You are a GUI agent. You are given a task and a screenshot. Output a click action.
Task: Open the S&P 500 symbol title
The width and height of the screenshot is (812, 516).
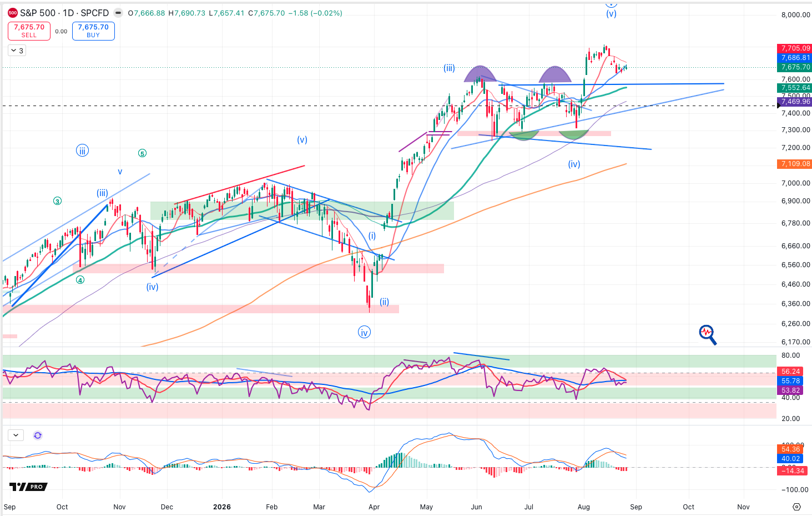64,13
